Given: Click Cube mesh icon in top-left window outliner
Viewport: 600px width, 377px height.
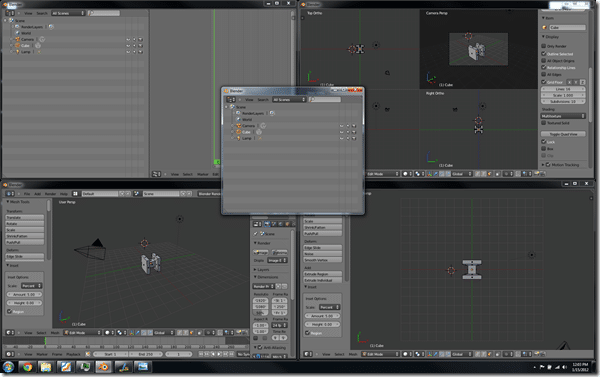Looking at the screenshot, I should (x=38, y=46).
